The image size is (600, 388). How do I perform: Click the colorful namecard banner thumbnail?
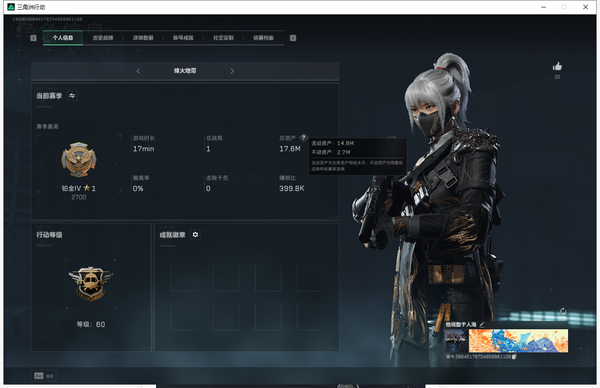pyautogui.click(x=518, y=341)
